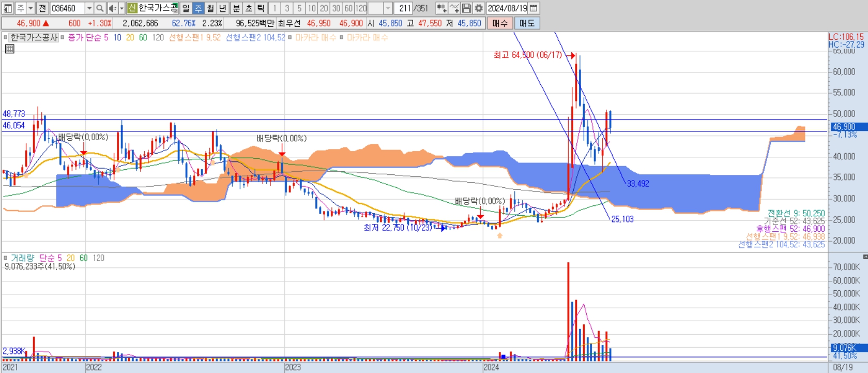Viewport: 868px width, 373px height.
Task: Click the speaker sound alert icon
Action: (x=112, y=8)
